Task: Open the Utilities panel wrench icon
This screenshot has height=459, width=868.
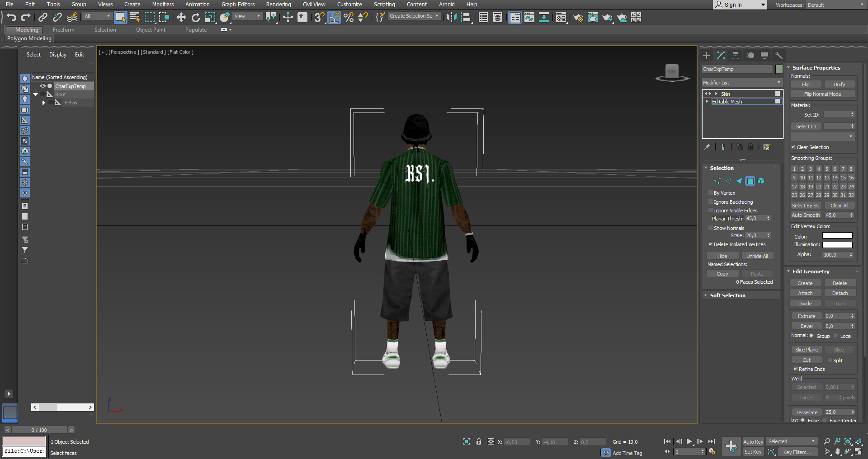Action: click(x=778, y=56)
